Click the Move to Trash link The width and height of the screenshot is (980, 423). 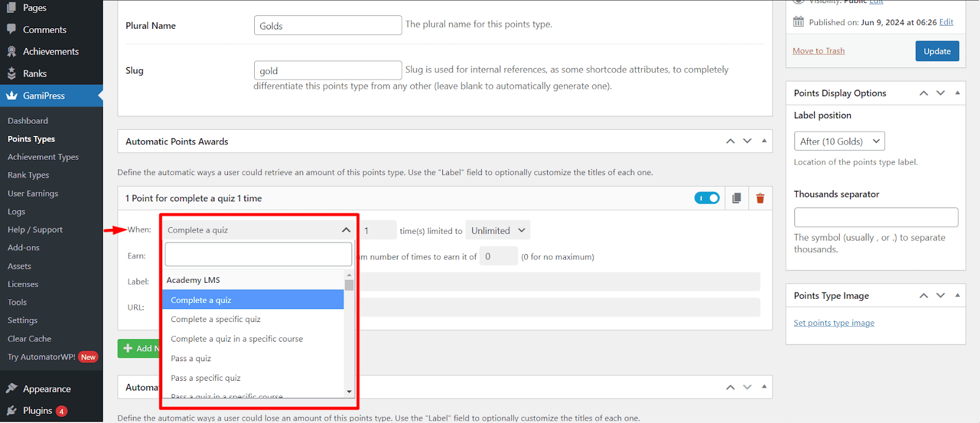[818, 51]
